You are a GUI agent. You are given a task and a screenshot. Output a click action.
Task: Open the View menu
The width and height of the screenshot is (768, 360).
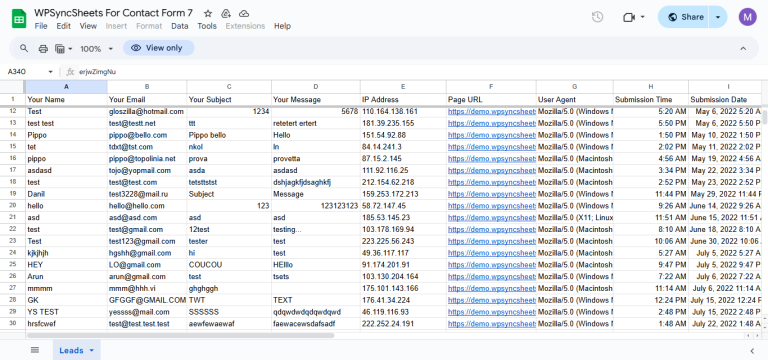pyautogui.click(x=88, y=26)
